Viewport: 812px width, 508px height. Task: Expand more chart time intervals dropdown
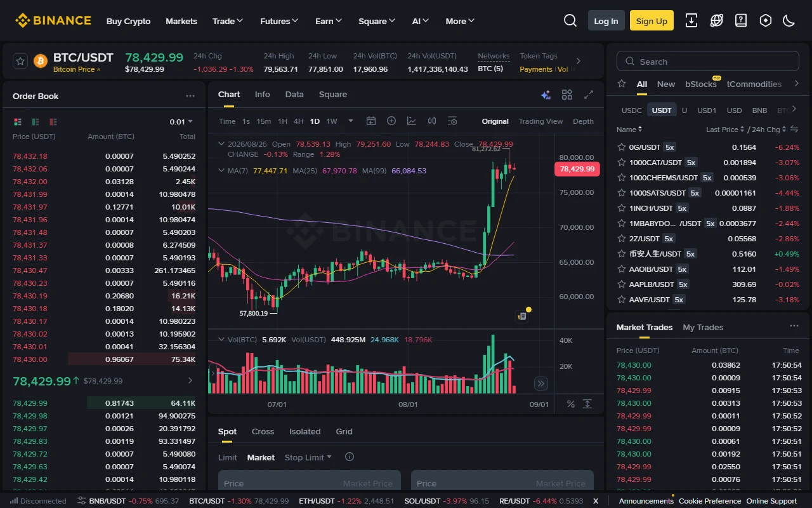[350, 121]
